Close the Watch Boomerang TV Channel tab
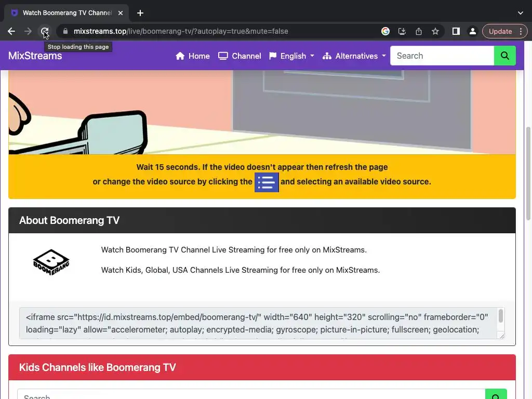The image size is (532, 399). [x=121, y=13]
